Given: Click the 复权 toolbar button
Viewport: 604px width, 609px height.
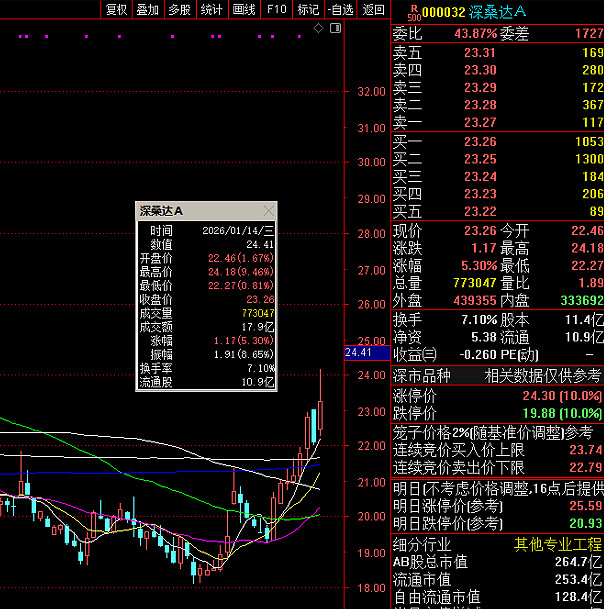Looking at the screenshot, I should point(116,10).
